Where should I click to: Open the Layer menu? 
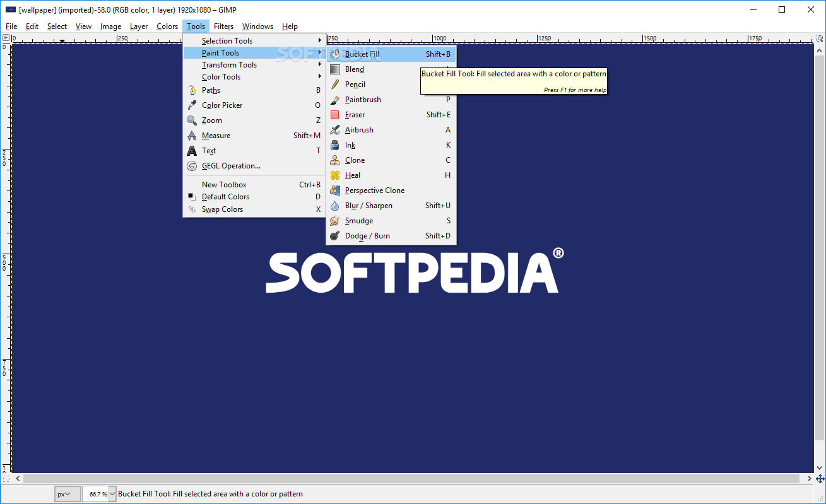coord(139,26)
